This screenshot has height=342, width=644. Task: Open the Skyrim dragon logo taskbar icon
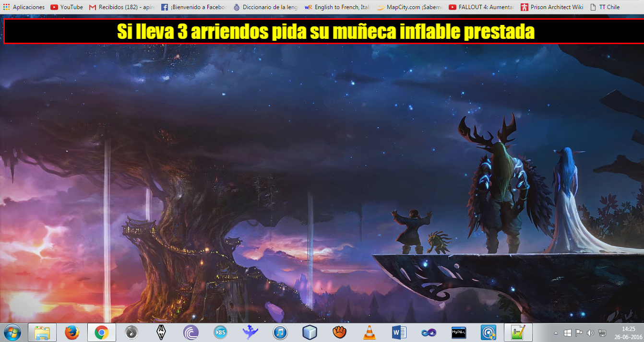point(161,332)
